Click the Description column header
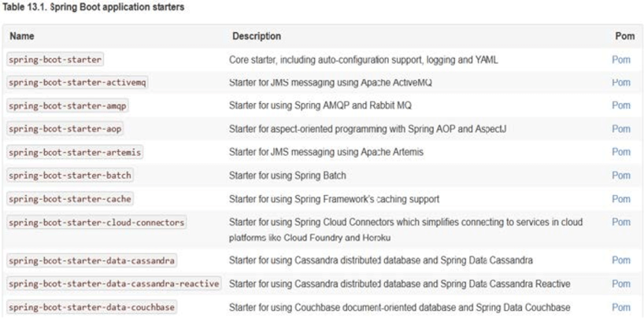This screenshot has width=644, height=318. (x=256, y=36)
